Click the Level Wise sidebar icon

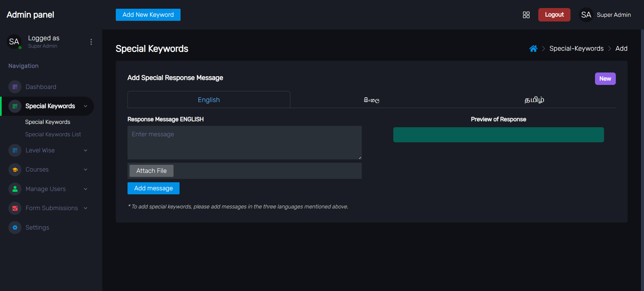(x=15, y=150)
